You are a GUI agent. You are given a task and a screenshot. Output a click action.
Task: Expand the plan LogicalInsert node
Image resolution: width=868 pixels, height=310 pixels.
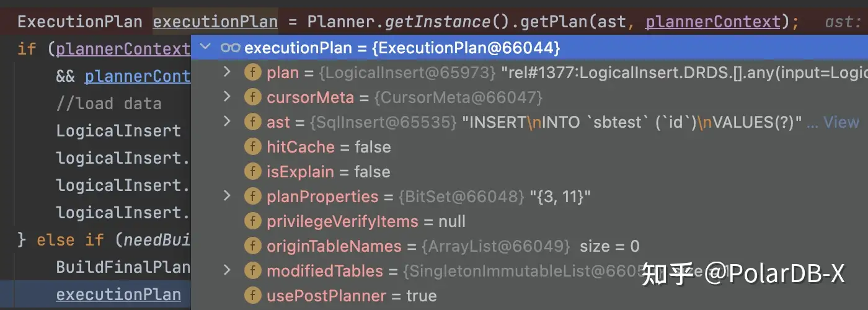click(227, 73)
